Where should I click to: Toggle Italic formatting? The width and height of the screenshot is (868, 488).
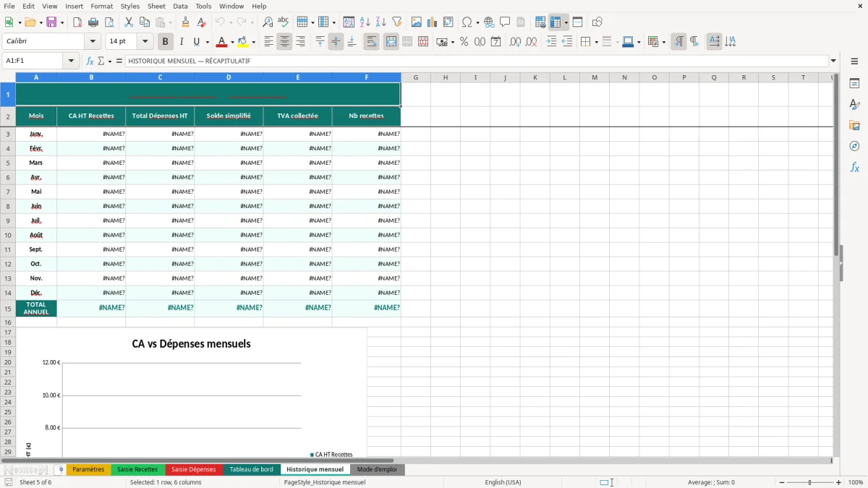pos(182,42)
